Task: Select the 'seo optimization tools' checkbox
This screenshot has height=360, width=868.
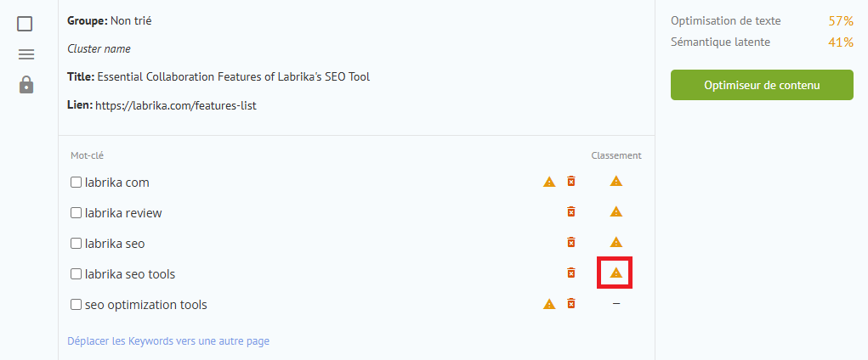Action: (x=76, y=304)
